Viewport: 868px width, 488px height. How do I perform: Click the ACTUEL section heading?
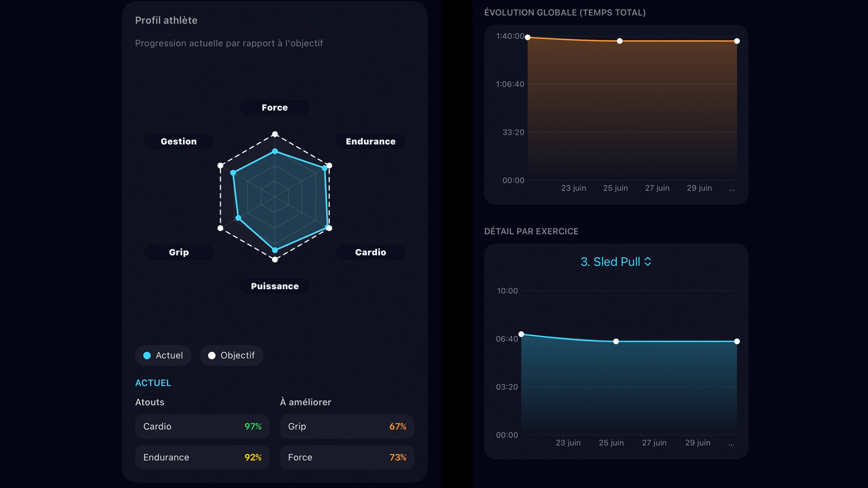coord(153,383)
